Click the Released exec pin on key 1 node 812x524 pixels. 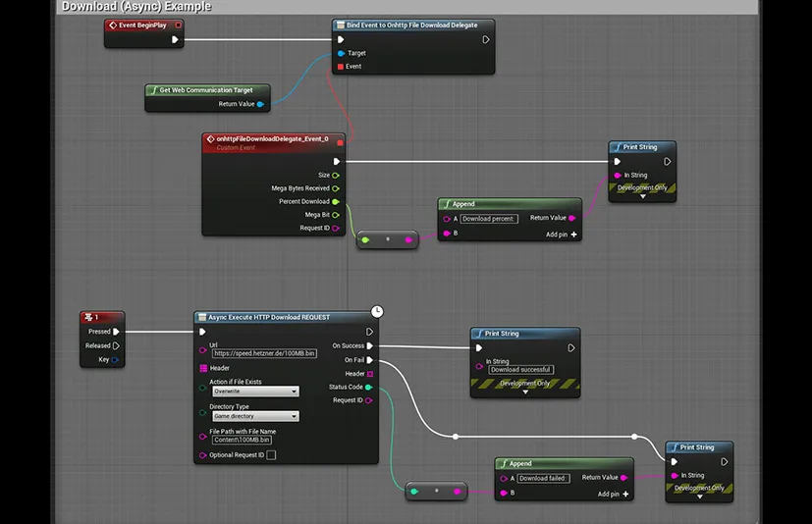click(116, 345)
